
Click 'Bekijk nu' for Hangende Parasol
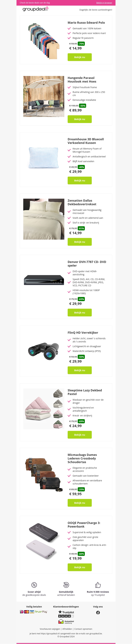(x=80, y=119)
